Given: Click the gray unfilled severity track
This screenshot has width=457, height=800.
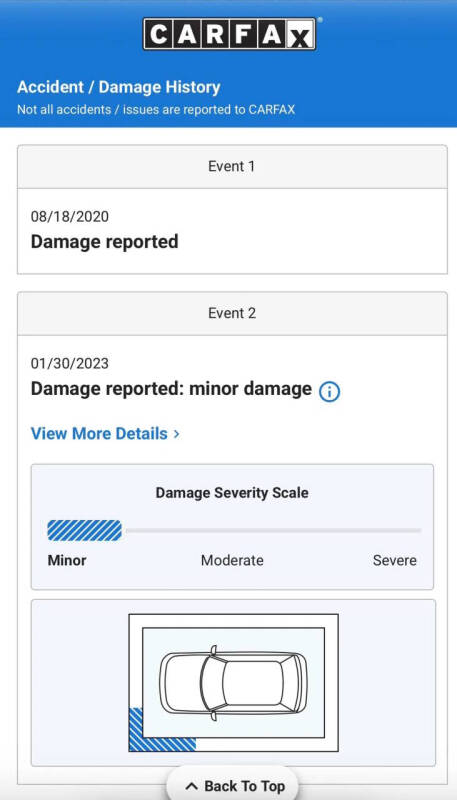Looking at the screenshot, I should (273, 530).
